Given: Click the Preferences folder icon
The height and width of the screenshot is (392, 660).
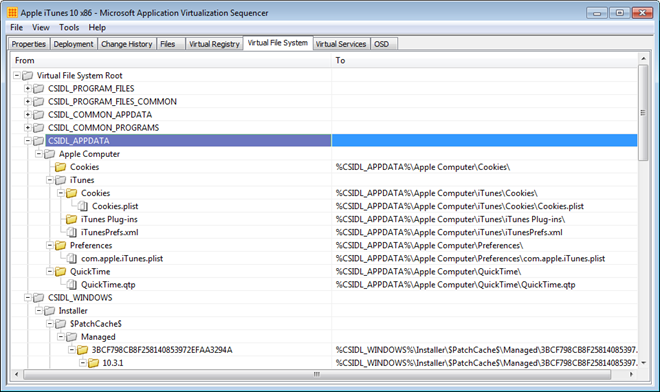Looking at the screenshot, I should (x=61, y=245).
